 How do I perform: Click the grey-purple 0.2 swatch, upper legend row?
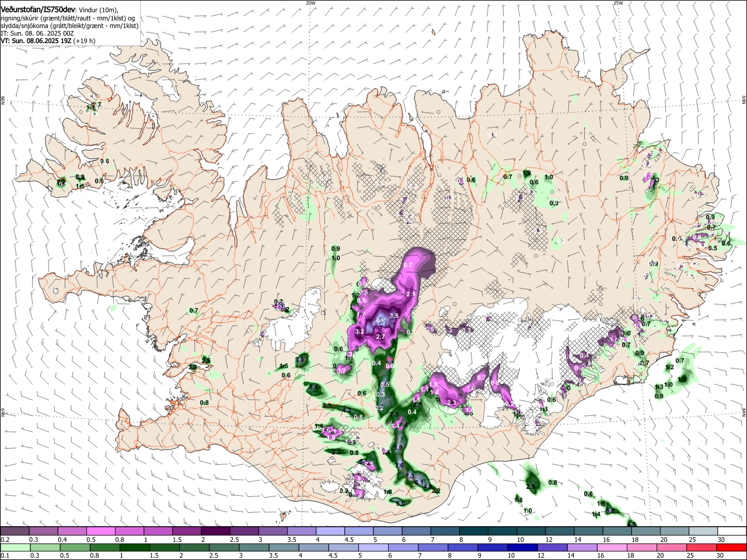coord(15,531)
